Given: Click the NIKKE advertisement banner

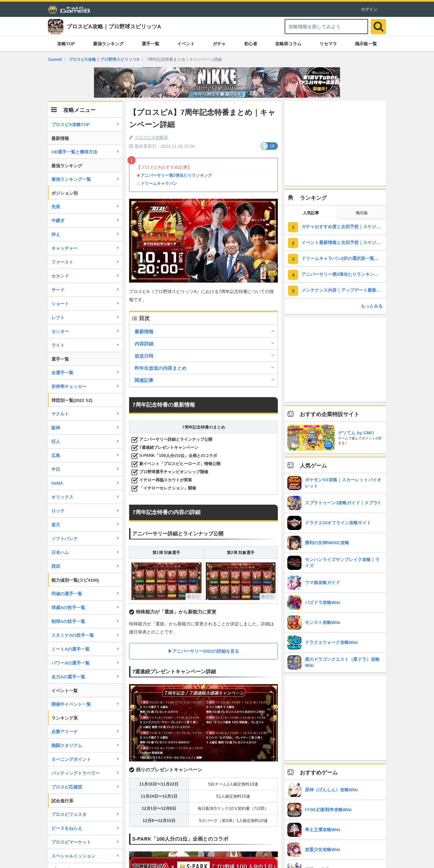Looking at the screenshot, I should coord(217,82).
